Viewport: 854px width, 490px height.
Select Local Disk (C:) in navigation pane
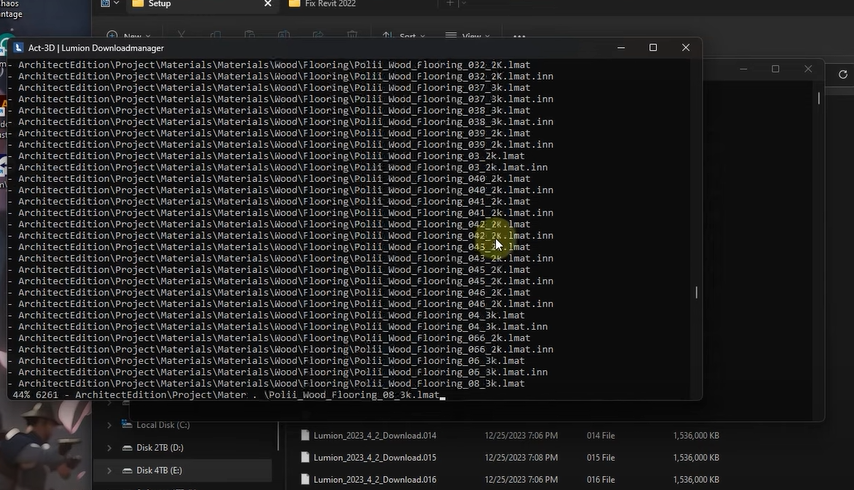tap(163, 425)
